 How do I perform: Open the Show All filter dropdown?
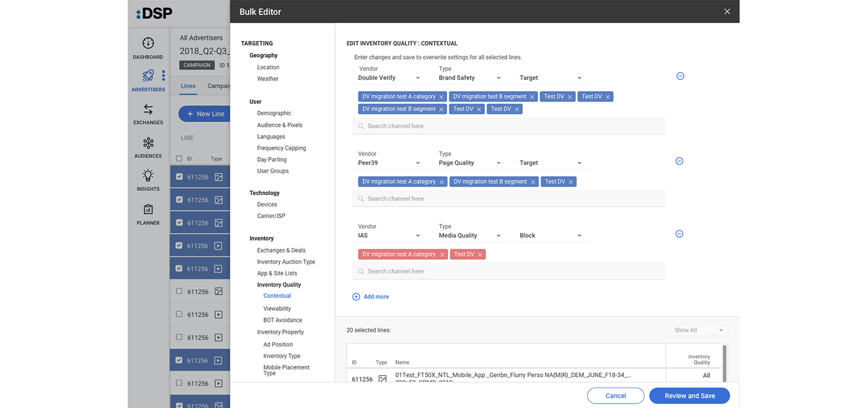699,330
